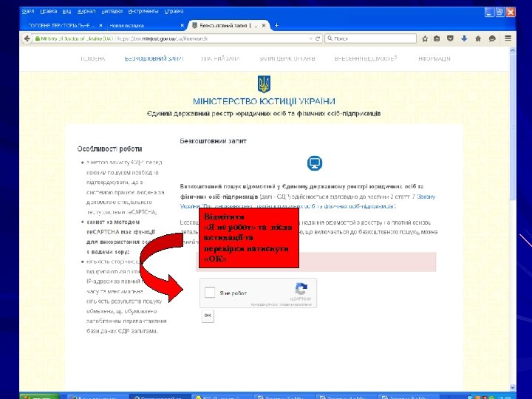Viewport: 532px width, 399px height.
Task: Open the Вид menu
Action: coord(66,11)
